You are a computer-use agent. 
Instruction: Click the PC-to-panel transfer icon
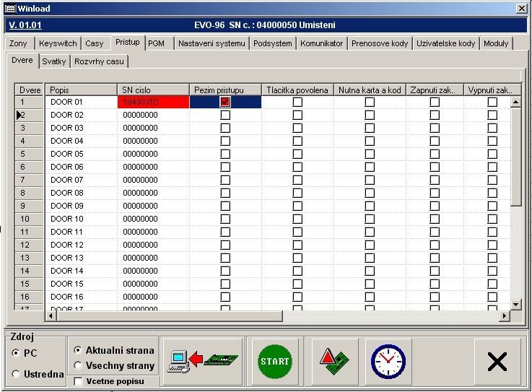202,361
